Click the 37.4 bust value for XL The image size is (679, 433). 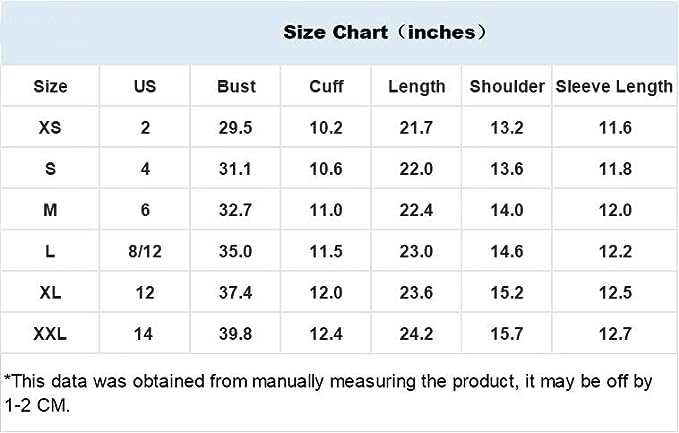coord(236,292)
